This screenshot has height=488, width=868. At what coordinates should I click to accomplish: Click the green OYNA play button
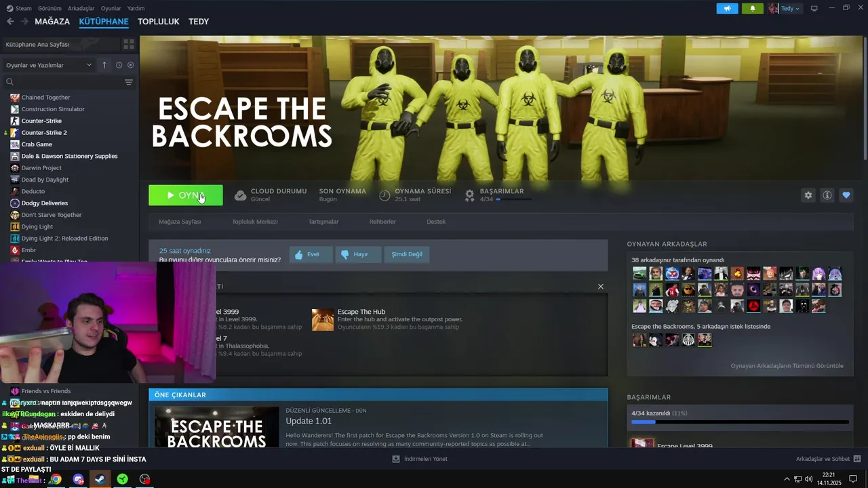[186, 195]
